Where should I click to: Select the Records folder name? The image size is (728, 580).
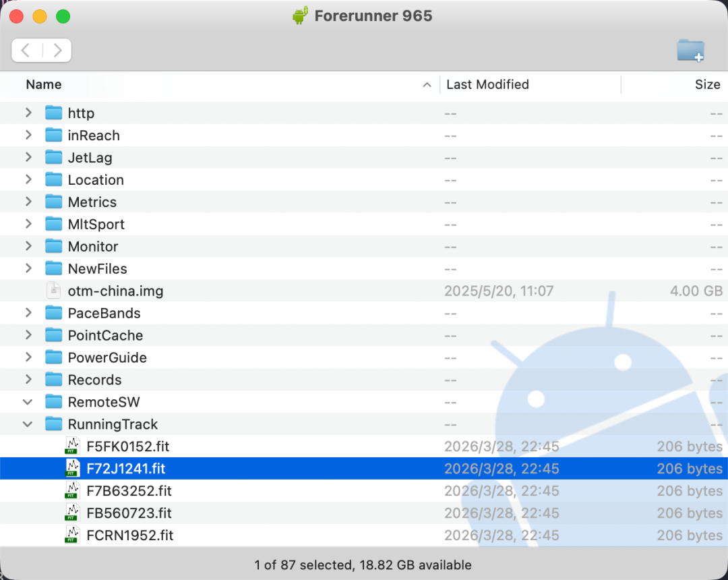[x=95, y=380]
